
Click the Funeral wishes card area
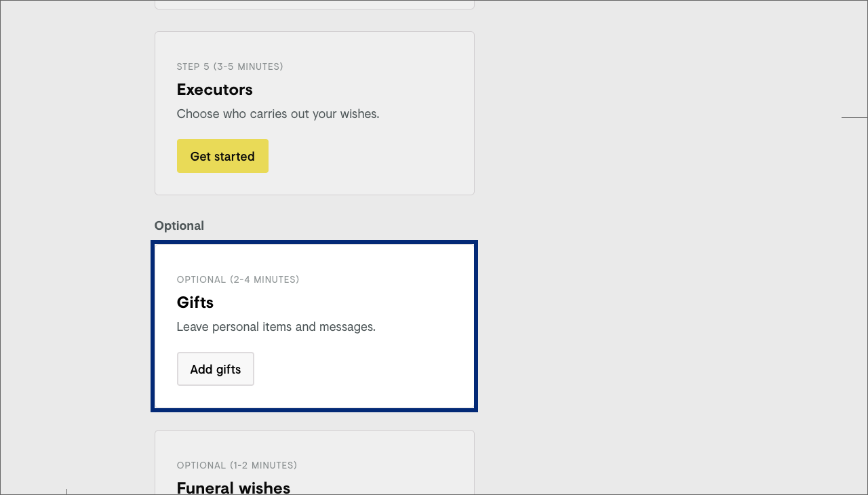pos(393,468)
